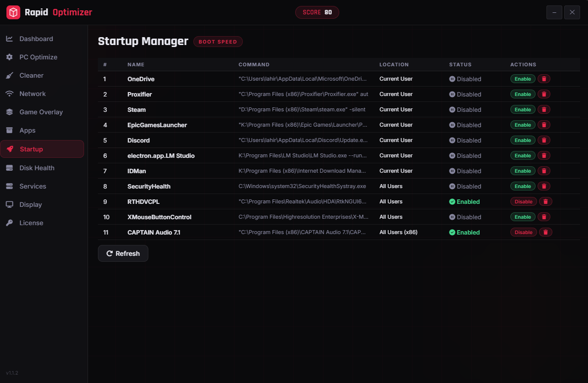Open Game Overlay settings
Screen dimensions: 588x383
pyautogui.click(x=42, y=112)
